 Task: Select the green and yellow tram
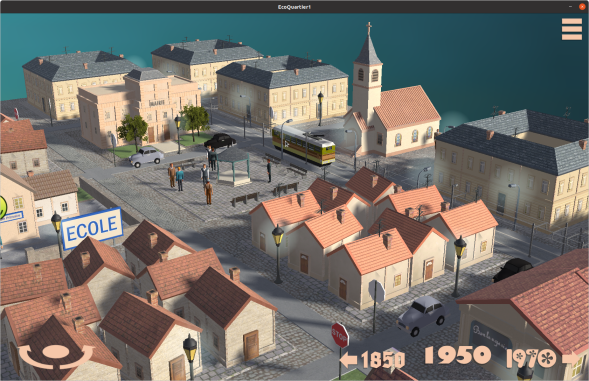304,145
